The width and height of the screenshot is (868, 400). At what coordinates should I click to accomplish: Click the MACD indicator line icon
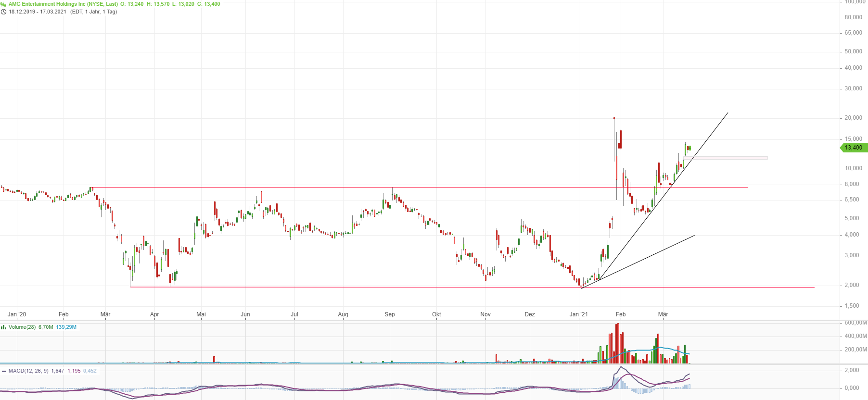[x=4, y=371]
